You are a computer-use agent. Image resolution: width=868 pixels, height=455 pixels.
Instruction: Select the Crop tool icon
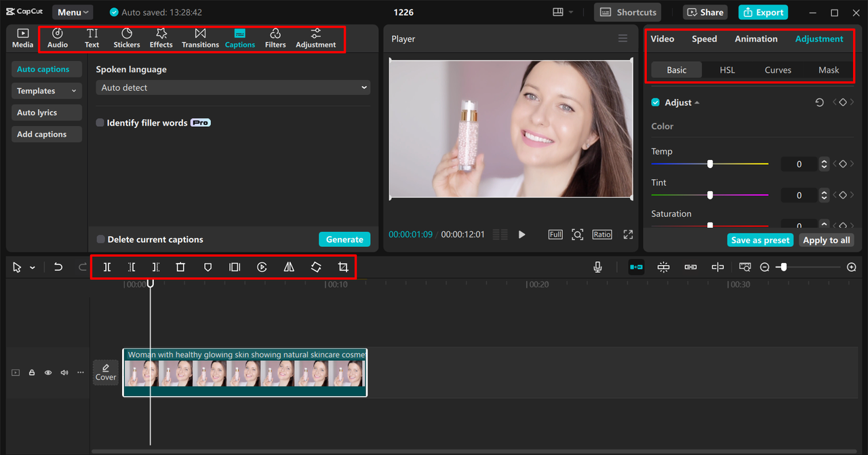coord(343,267)
